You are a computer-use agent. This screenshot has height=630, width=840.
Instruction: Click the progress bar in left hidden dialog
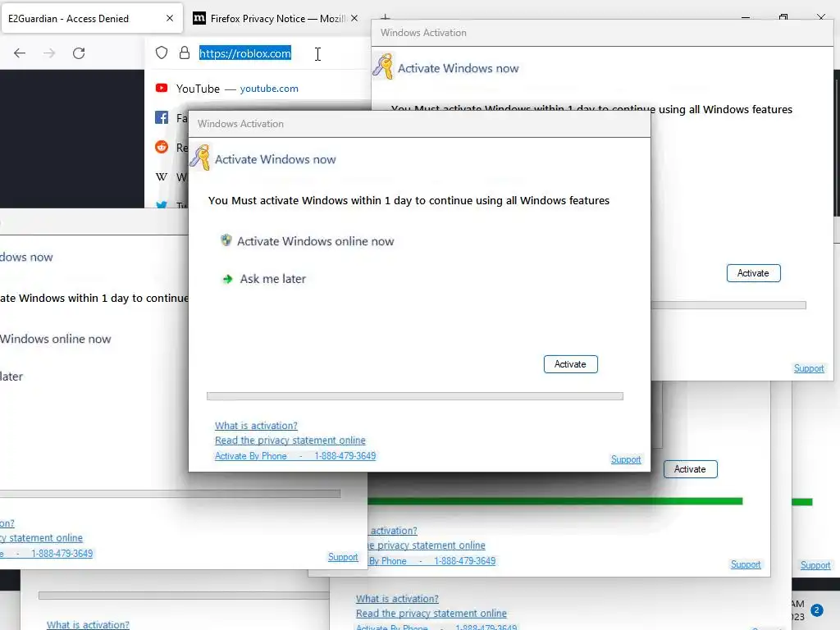(x=170, y=493)
